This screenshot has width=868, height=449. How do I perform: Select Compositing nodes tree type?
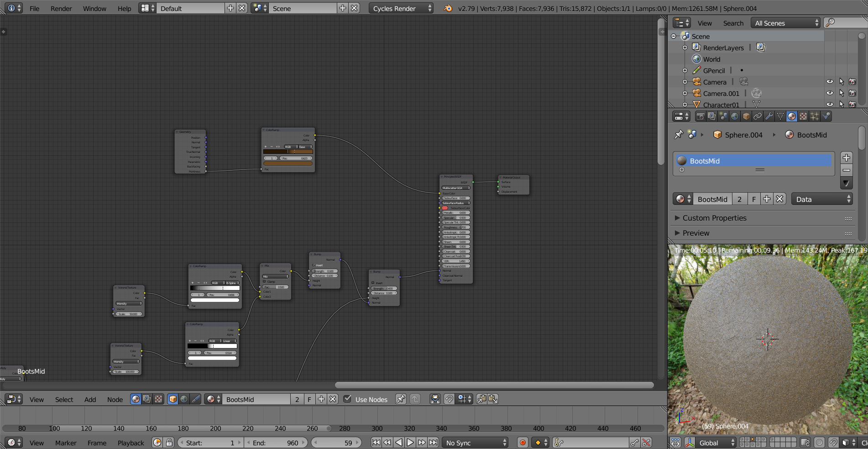146,399
